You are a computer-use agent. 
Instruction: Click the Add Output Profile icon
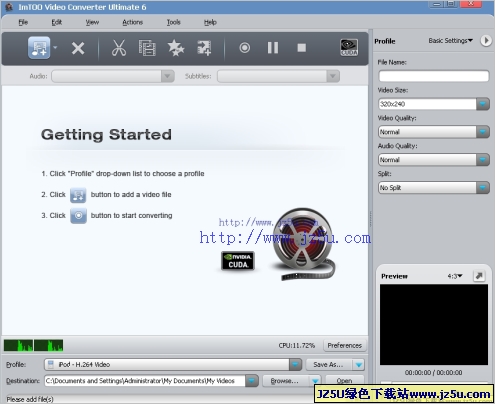click(204, 48)
